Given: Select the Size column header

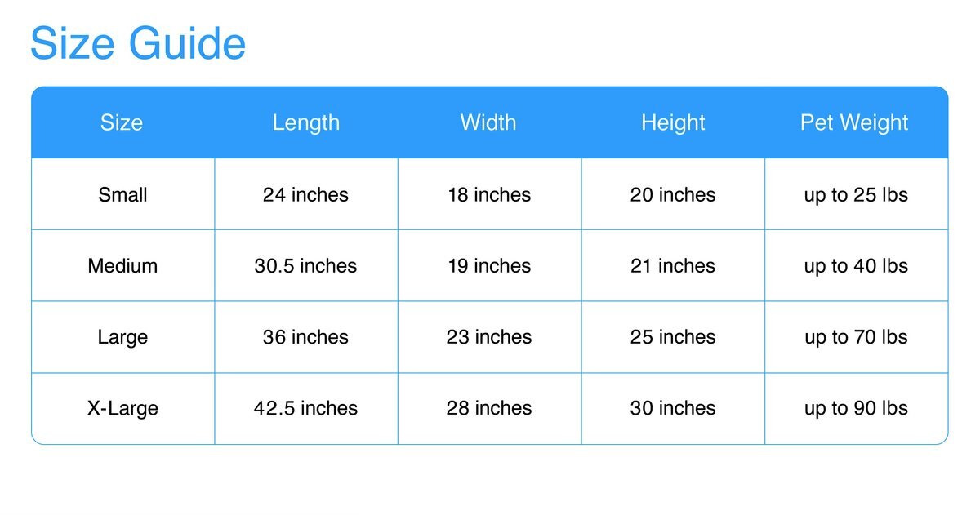Looking at the screenshot, I should (x=122, y=123).
